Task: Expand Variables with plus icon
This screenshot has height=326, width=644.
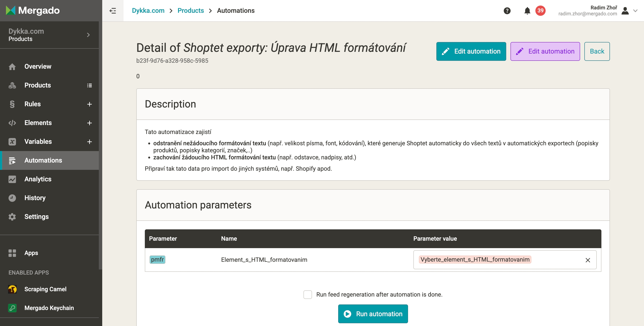Action: [x=89, y=142]
